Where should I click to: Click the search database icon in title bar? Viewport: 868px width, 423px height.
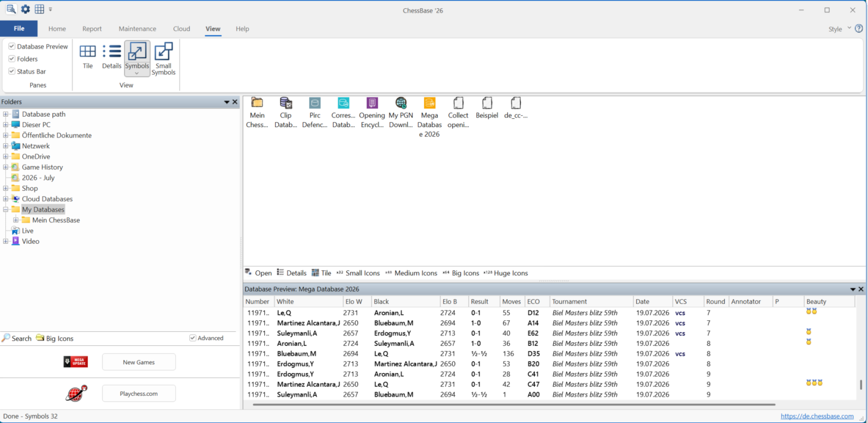[x=11, y=9]
